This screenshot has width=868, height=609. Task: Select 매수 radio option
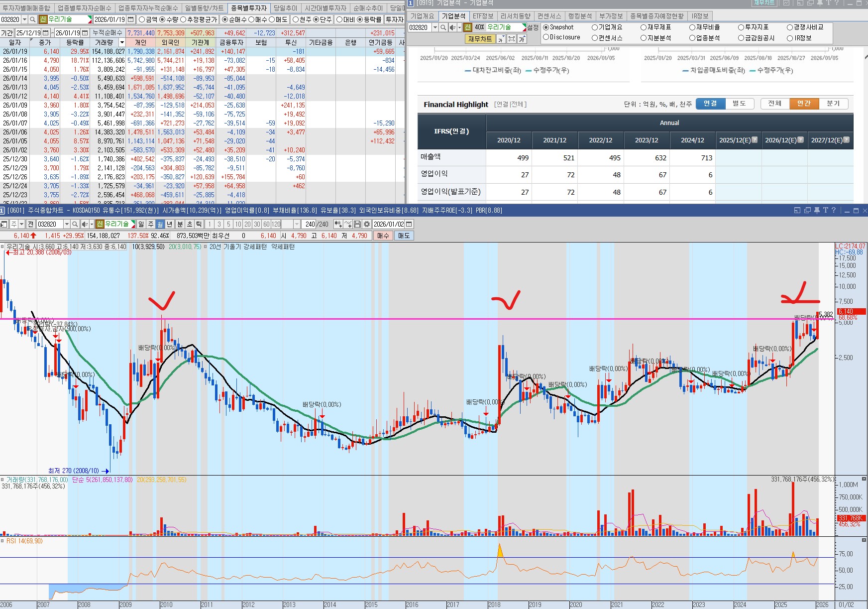click(x=252, y=19)
